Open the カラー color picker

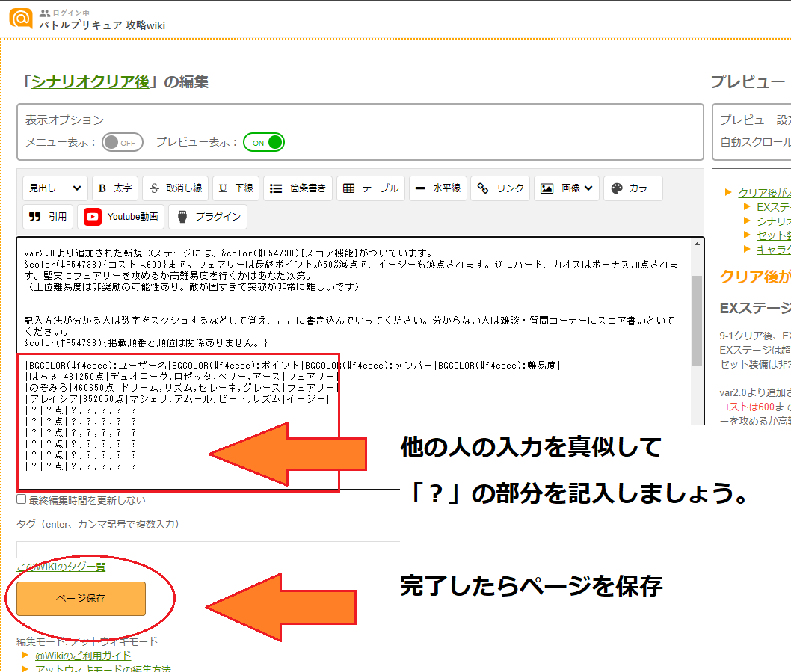(x=633, y=188)
